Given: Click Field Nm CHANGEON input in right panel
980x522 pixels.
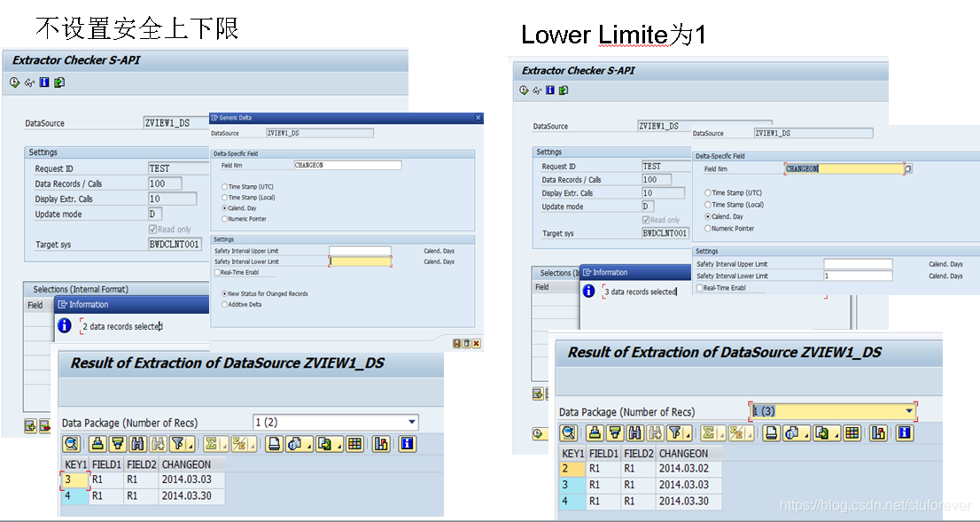Looking at the screenshot, I should [x=844, y=168].
